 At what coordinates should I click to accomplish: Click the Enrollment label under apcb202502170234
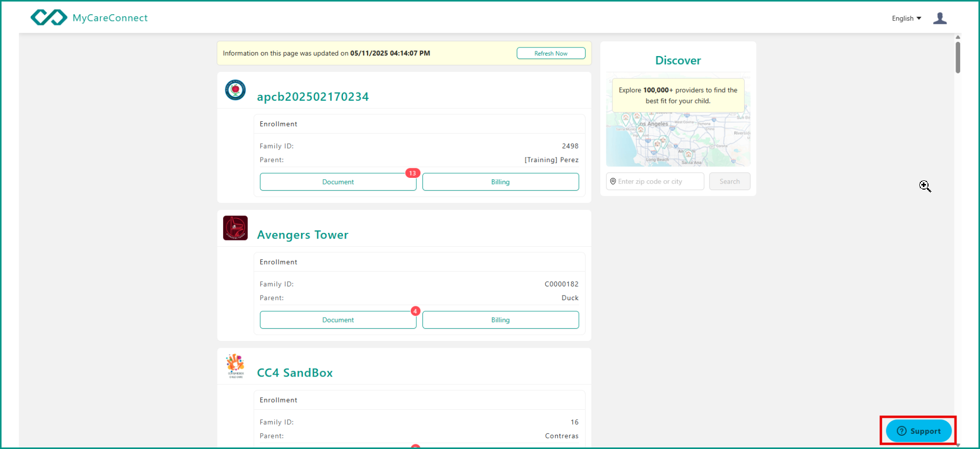pyautogui.click(x=278, y=124)
